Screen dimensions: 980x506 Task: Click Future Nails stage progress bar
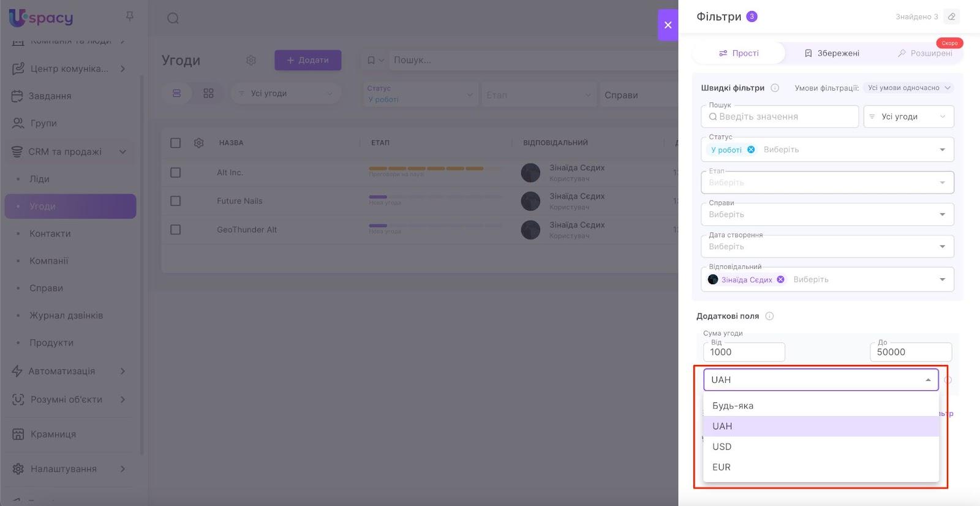click(435, 197)
